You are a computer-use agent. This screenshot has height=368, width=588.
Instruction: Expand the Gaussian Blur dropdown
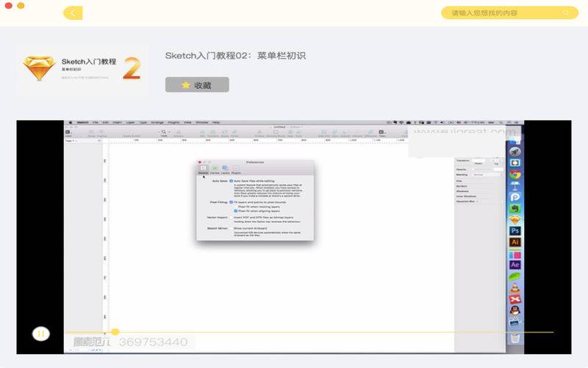[x=477, y=201]
